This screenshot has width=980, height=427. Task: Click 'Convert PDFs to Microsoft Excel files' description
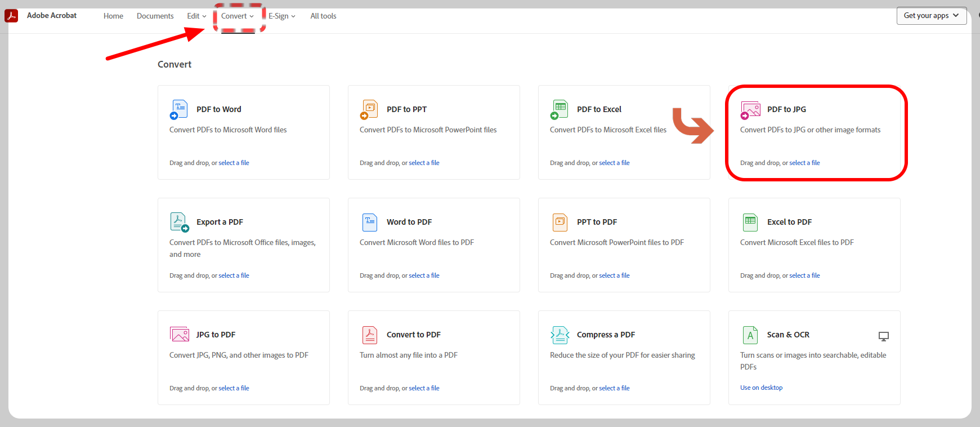point(608,130)
